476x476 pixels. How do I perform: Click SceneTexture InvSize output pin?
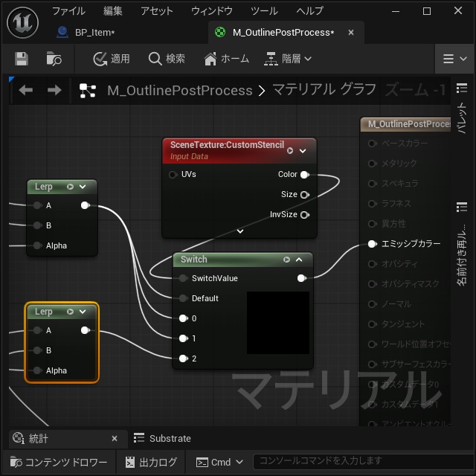[304, 215]
